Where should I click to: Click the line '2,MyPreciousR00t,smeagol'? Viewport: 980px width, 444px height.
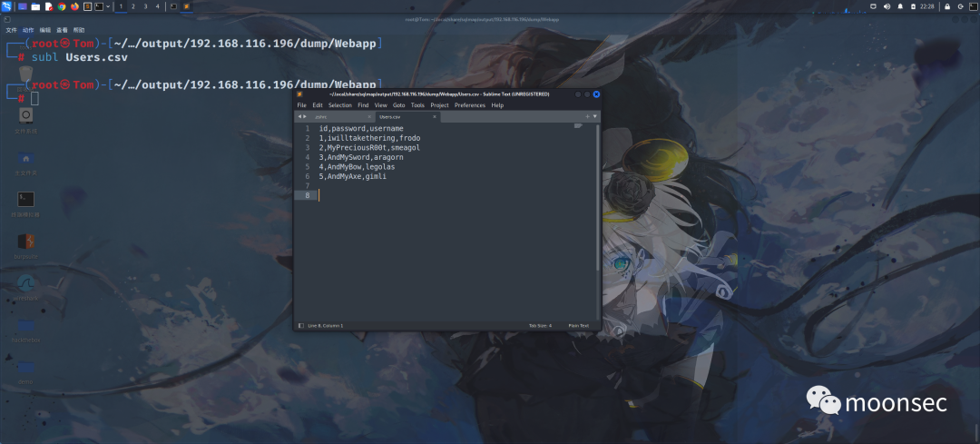(369, 148)
